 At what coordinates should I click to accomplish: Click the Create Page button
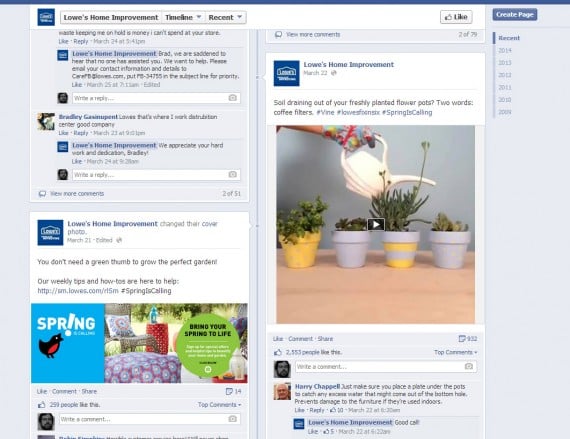(x=515, y=15)
